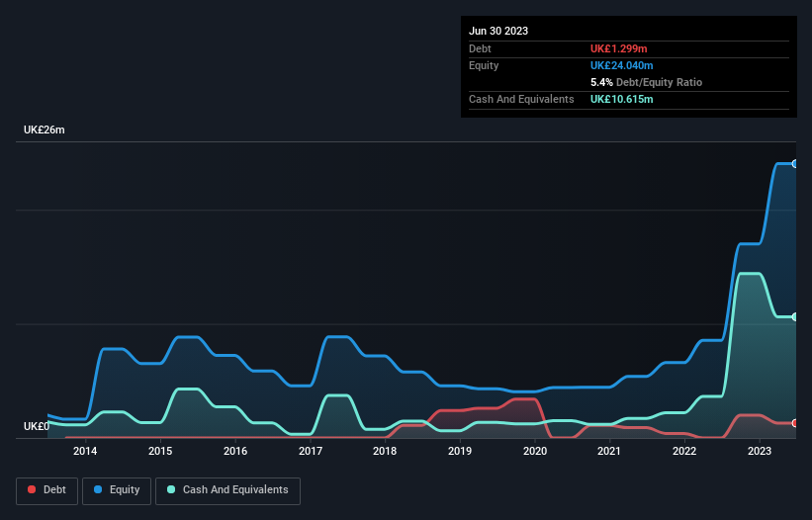Click the Equity row label in tooltip

(x=484, y=65)
